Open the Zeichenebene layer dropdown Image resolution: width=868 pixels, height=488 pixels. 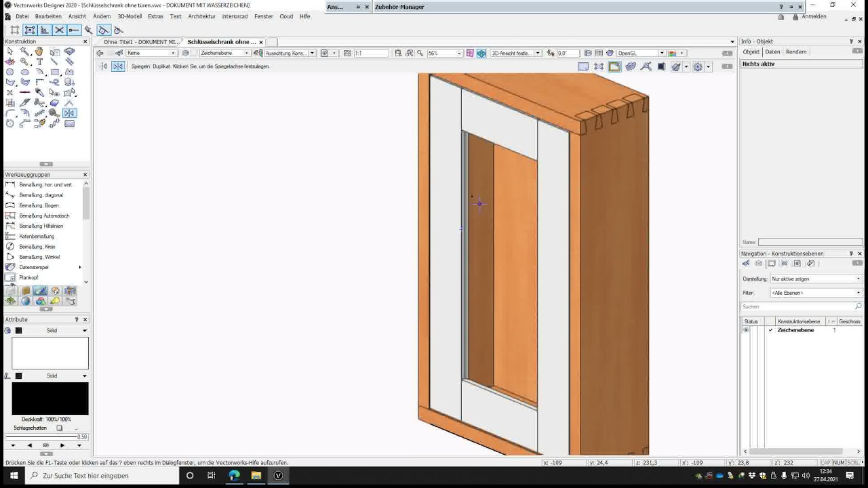[224, 53]
